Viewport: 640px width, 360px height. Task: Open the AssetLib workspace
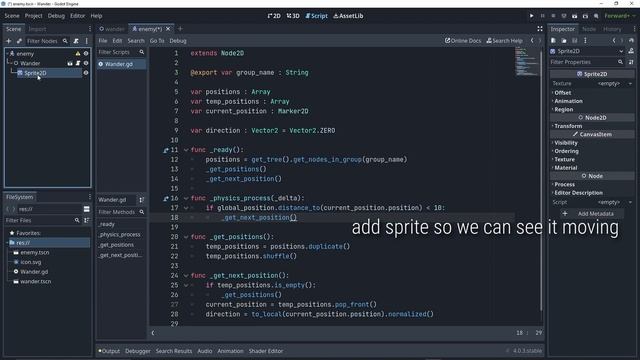point(348,16)
